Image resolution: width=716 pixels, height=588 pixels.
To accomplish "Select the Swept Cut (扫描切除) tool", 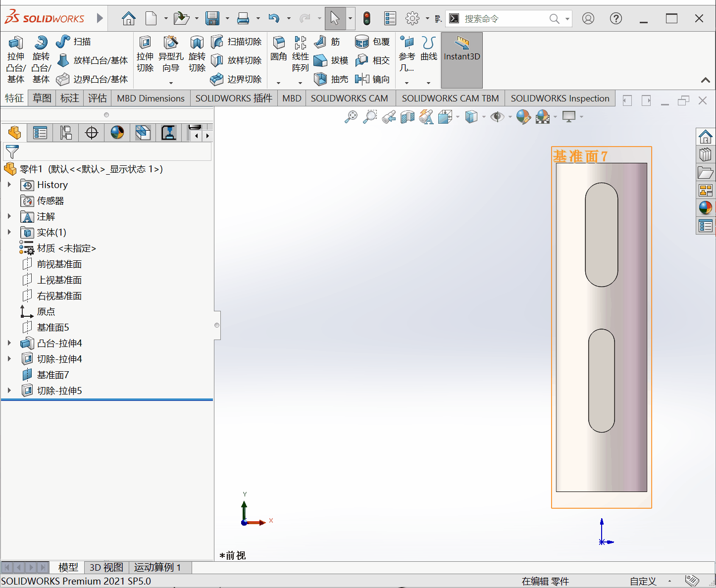I will click(x=236, y=42).
